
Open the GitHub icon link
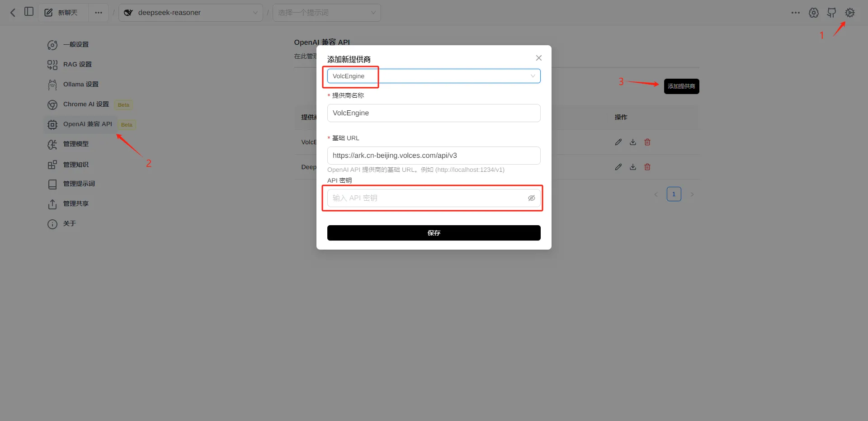click(831, 13)
